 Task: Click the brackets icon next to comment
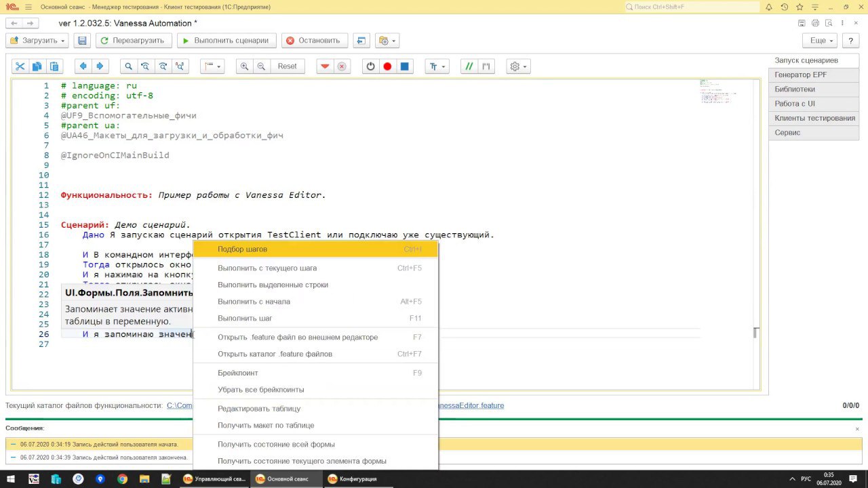point(486,66)
